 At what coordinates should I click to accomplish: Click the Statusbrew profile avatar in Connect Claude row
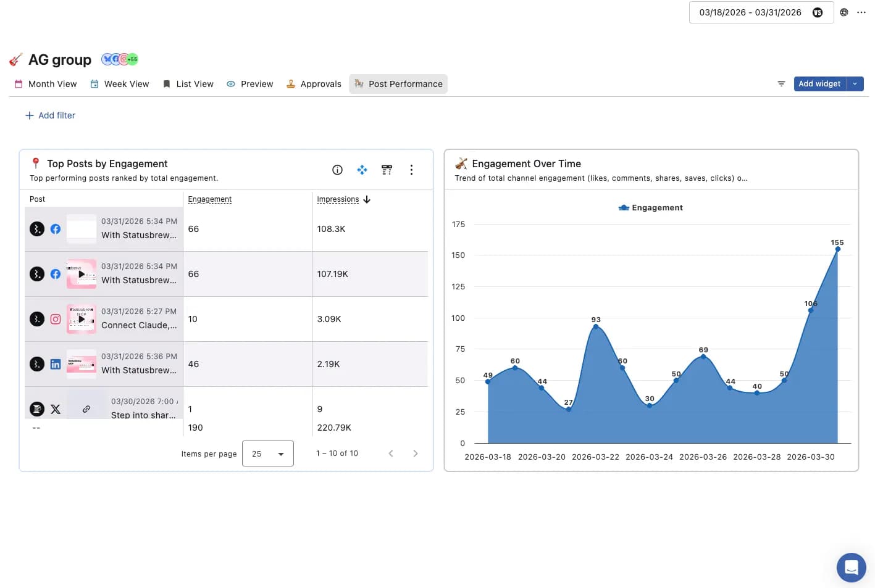(37, 319)
